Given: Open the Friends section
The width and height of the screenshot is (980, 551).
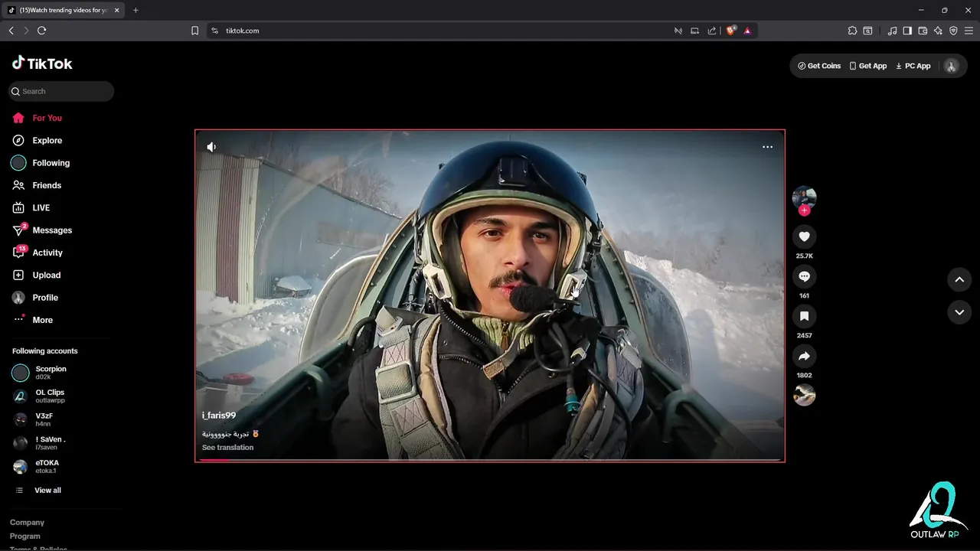Looking at the screenshot, I should coord(37,185).
